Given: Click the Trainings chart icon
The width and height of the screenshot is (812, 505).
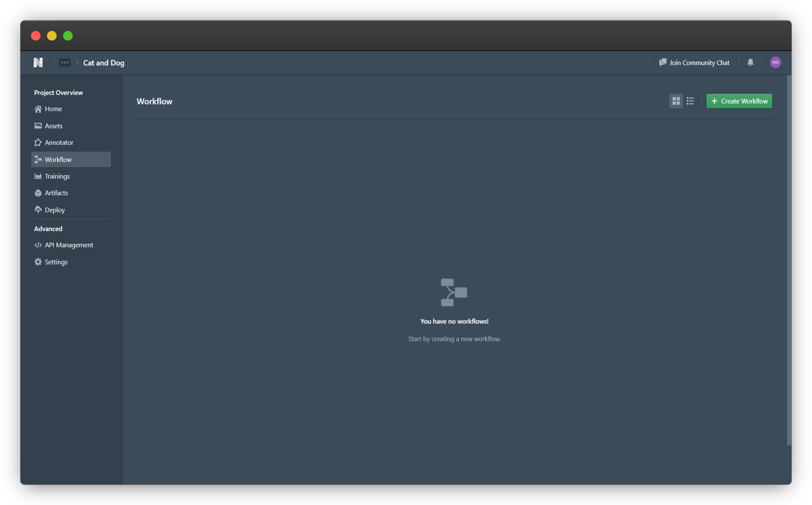Looking at the screenshot, I should 38,176.
